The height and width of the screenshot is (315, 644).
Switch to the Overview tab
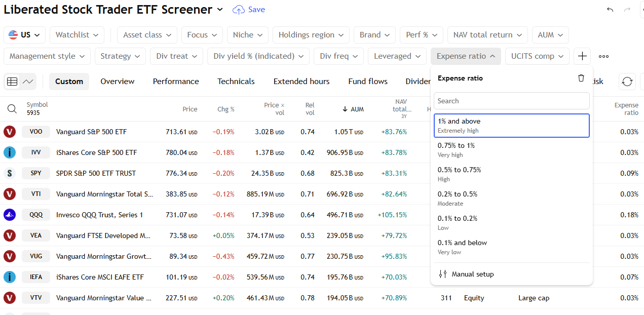click(x=118, y=82)
